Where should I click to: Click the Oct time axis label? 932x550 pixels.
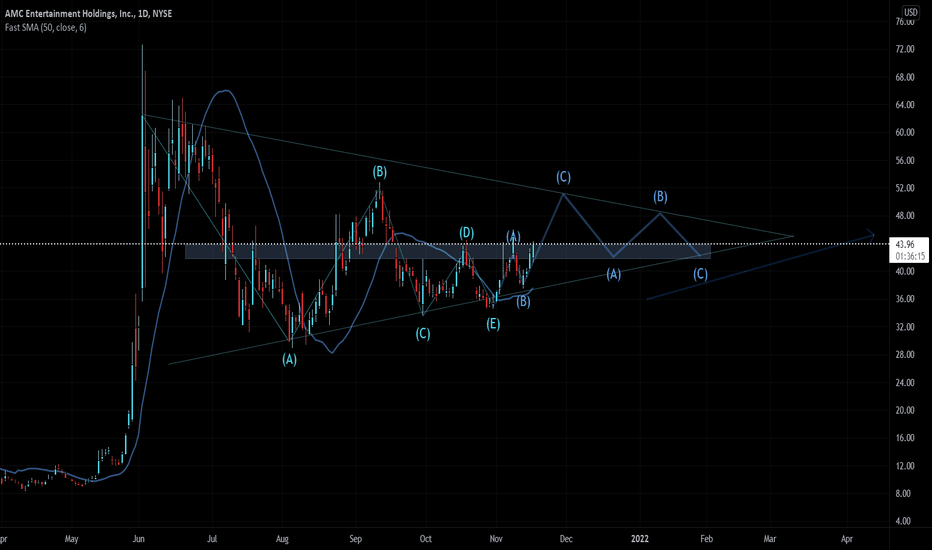[426, 539]
